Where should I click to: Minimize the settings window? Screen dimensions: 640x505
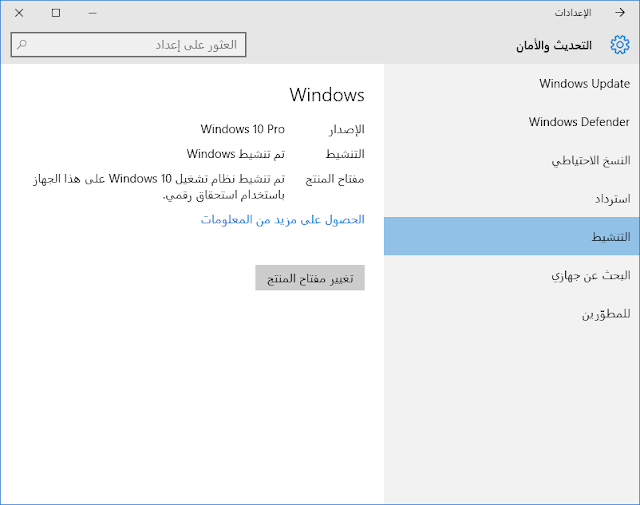click(93, 13)
